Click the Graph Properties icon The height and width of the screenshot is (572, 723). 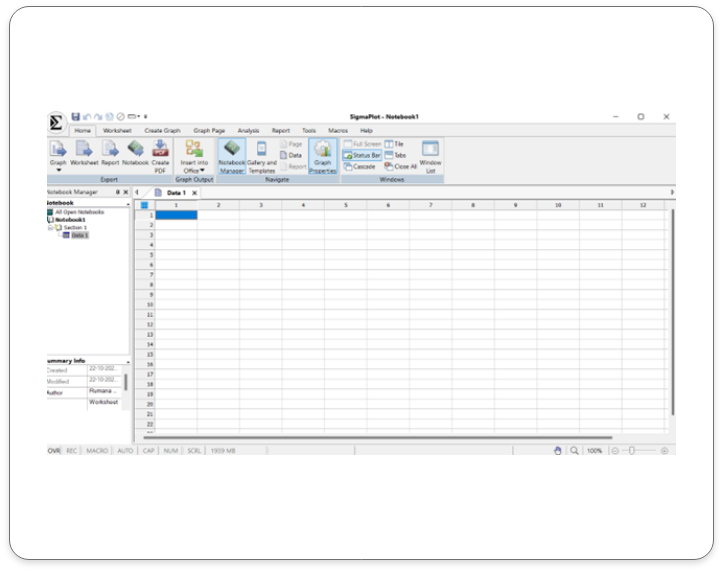pos(322,150)
